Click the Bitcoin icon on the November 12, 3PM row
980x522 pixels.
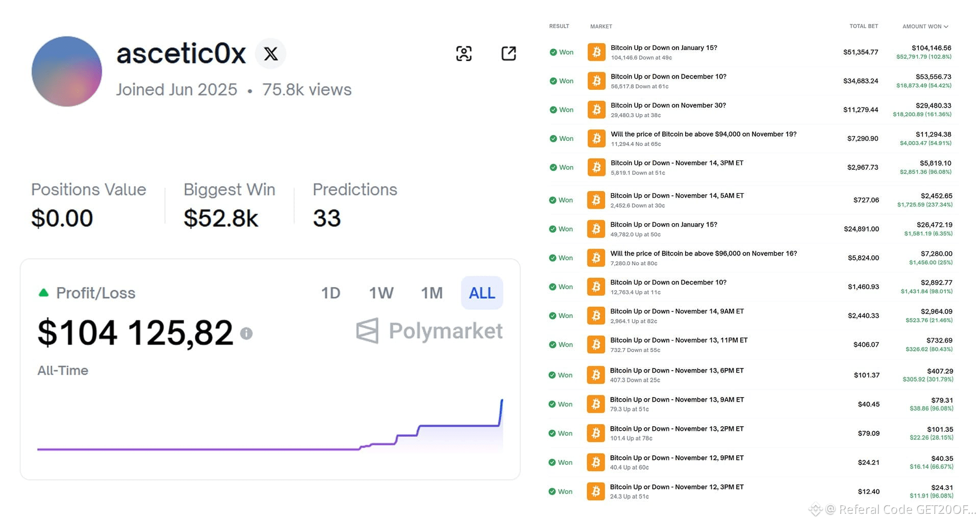point(595,490)
